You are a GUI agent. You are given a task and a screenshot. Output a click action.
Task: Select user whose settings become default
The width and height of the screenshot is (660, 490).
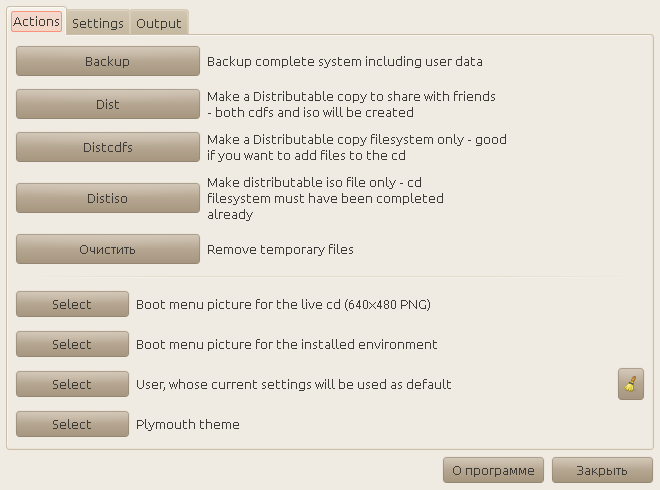(72, 384)
